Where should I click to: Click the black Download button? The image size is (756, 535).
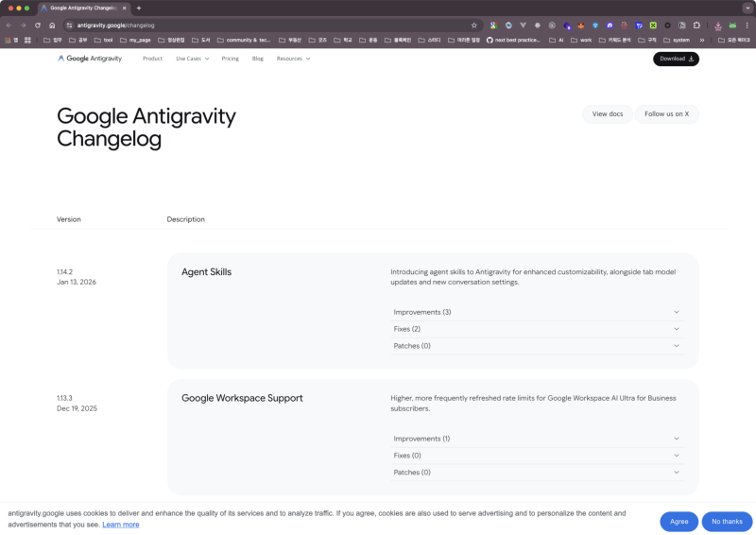point(676,59)
